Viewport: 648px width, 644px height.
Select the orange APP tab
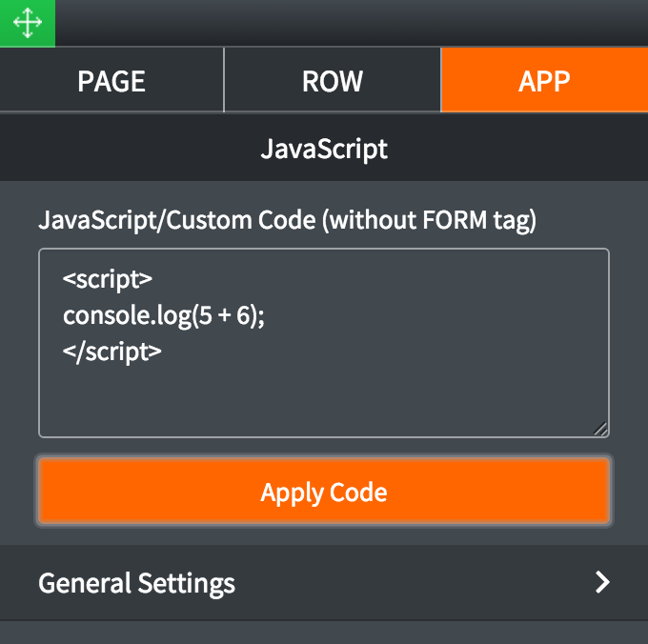click(544, 81)
